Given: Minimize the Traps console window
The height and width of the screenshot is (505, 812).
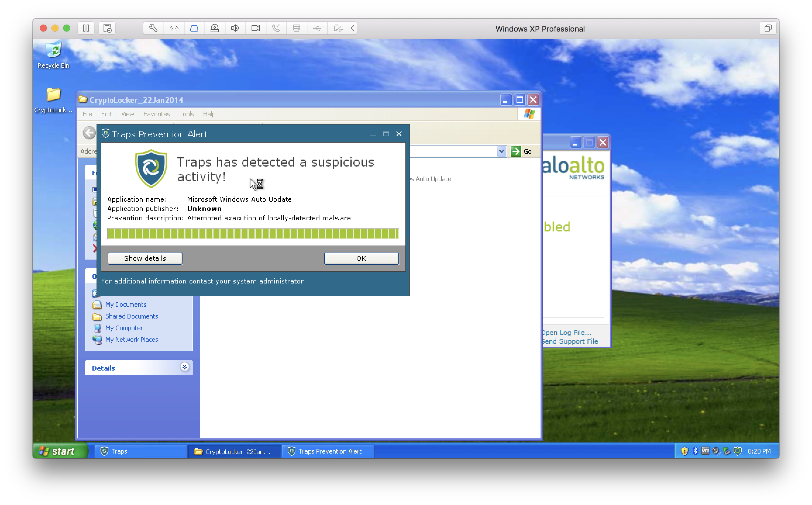Looking at the screenshot, I should (575, 143).
